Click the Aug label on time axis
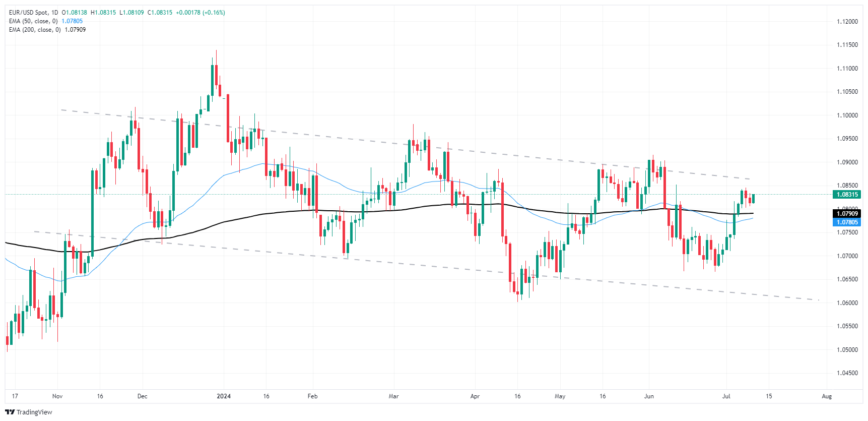Viewport: 868px width, 421px height. [827, 396]
